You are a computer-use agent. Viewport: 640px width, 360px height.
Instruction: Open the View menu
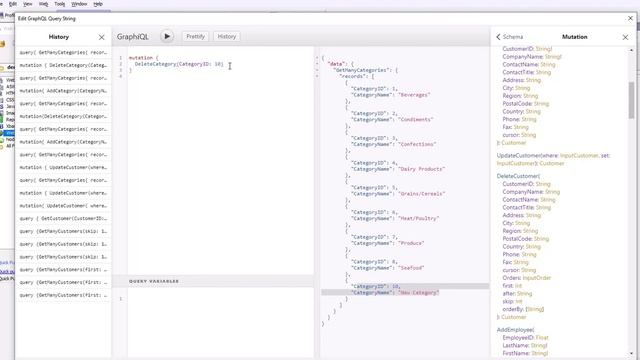[x=28, y=4]
